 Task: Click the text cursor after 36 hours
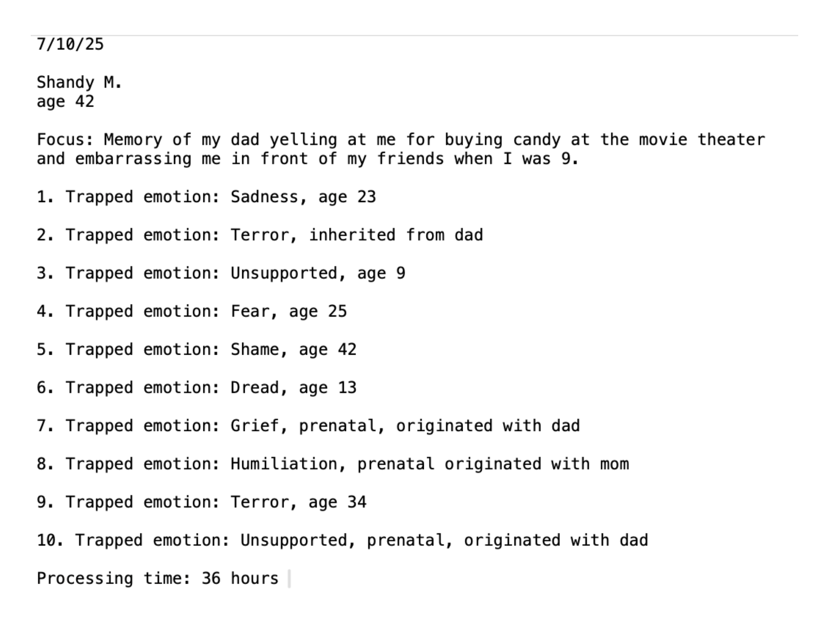point(290,579)
